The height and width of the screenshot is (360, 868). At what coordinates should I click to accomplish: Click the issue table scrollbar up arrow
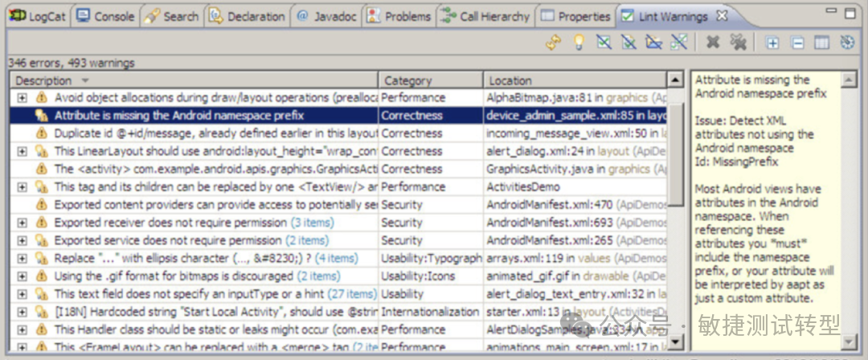675,80
